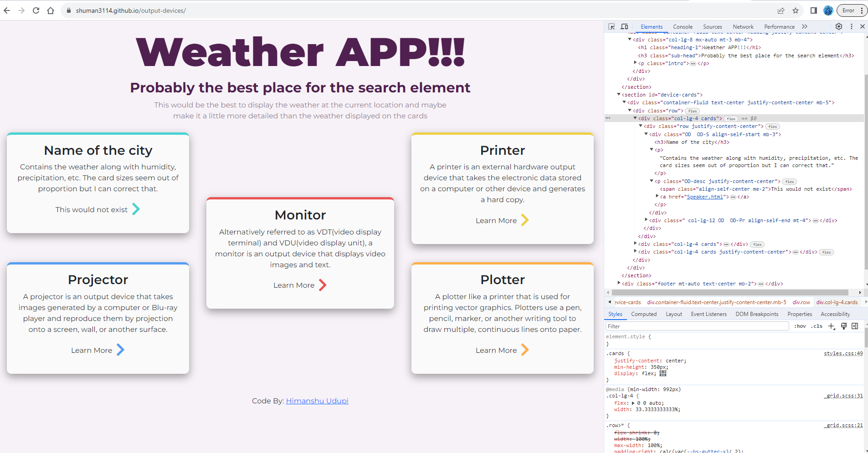Show more DevTools tabs via double chevron
The image size is (868, 453).
point(805,26)
